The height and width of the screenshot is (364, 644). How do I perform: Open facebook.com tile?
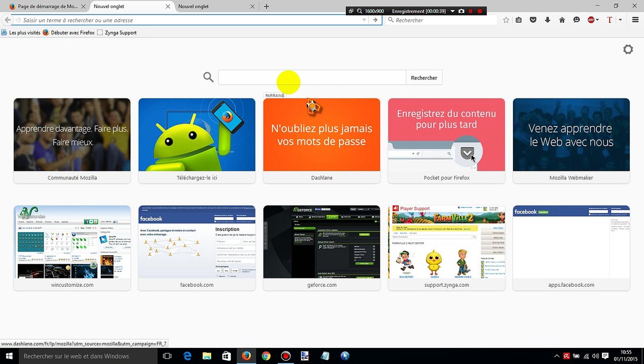[197, 248]
